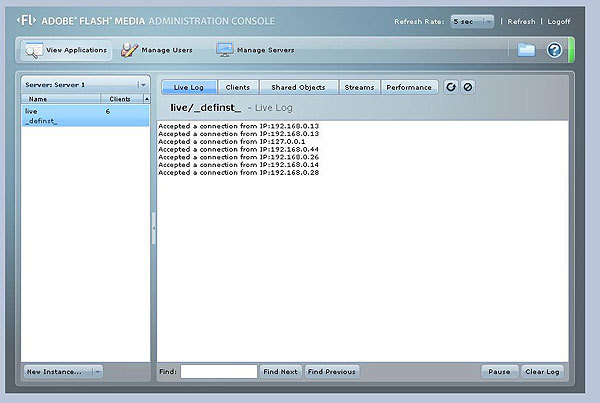Screen dimensions: 600x403
Task: Click the Find Previous button
Action: click(x=332, y=371)
